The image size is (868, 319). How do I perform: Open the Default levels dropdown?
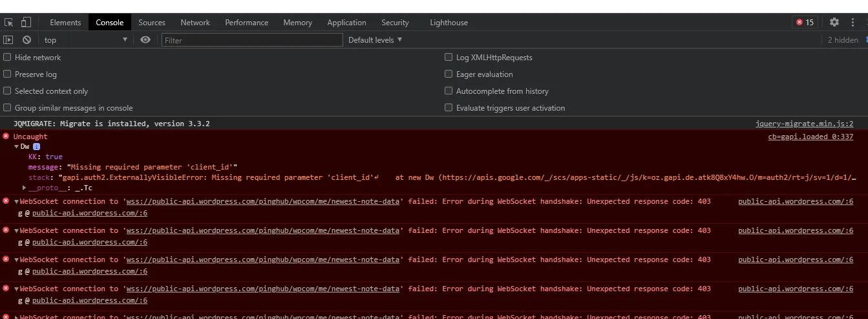click(376, 39)
